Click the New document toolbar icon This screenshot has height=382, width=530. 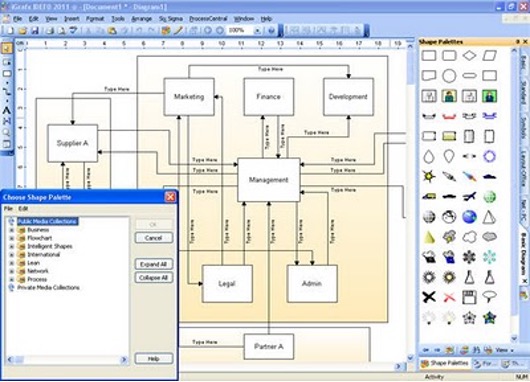point(10,31)
